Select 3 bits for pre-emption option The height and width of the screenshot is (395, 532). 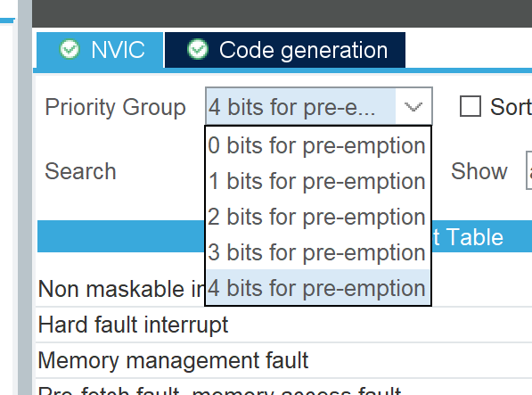click(318, 252)
